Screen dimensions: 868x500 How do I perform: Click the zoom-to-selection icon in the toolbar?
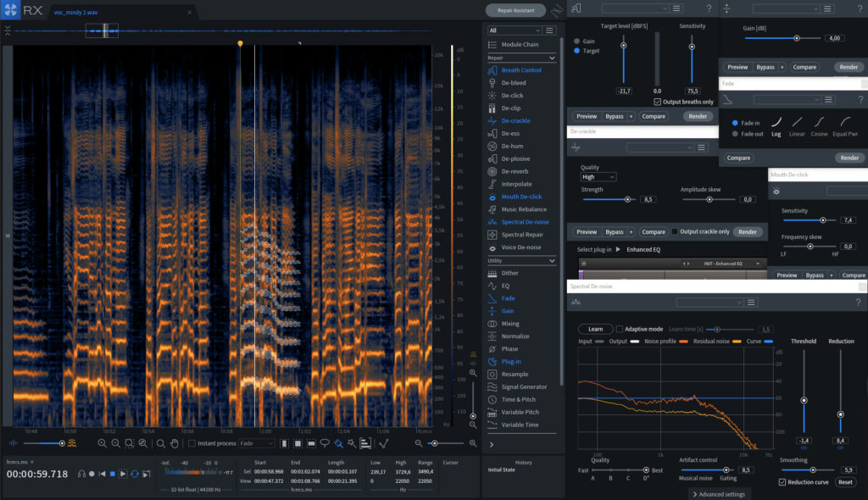(129, 443)
